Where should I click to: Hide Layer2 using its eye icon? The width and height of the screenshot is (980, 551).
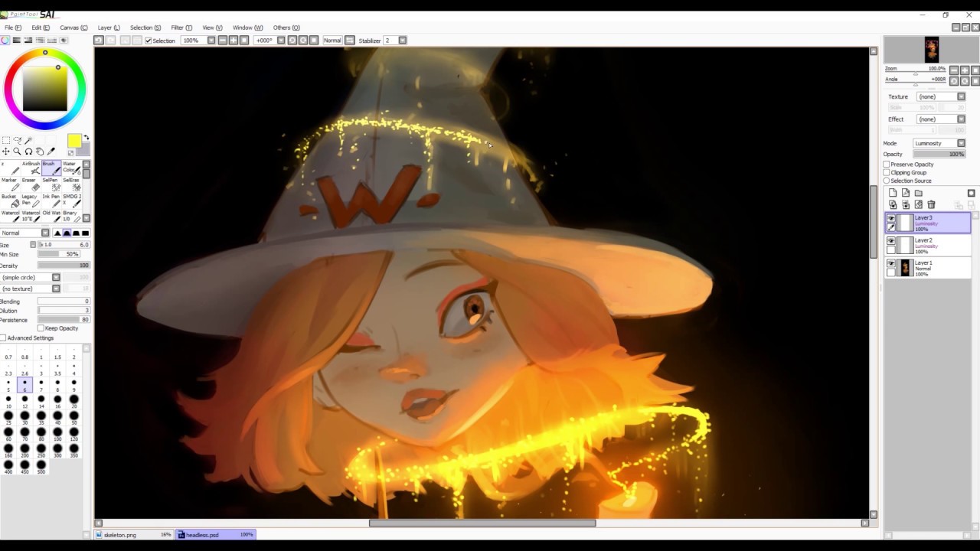[891, 240]
